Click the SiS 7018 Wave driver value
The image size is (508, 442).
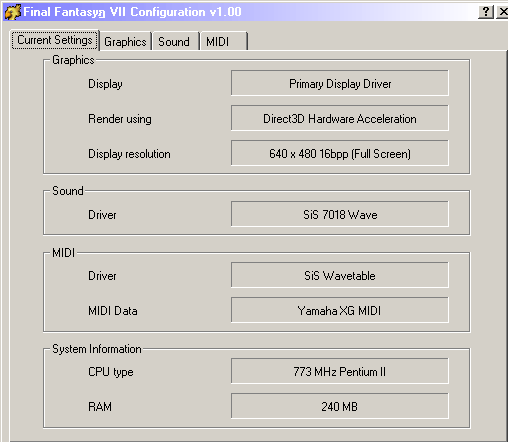[340, 214]
